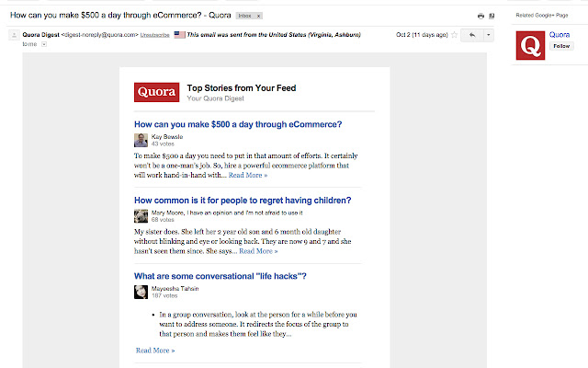Click the United States flag icon
The image size is (588, 368).
click(180, 35)
